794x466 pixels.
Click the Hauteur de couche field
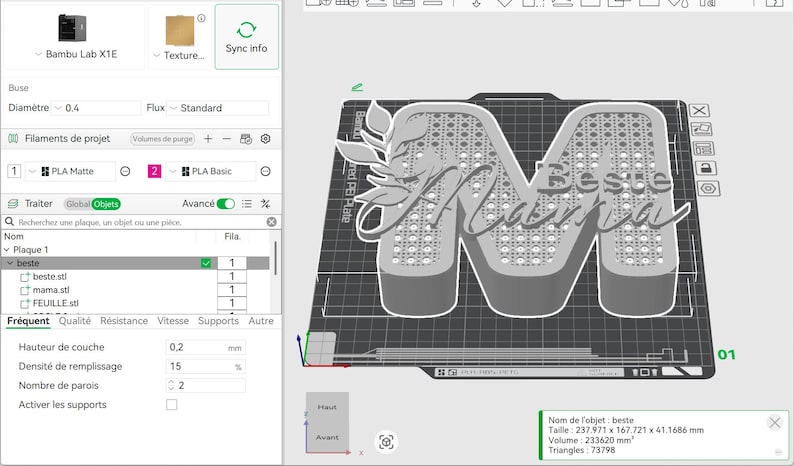pyautogui.click(x=206, y=347)
